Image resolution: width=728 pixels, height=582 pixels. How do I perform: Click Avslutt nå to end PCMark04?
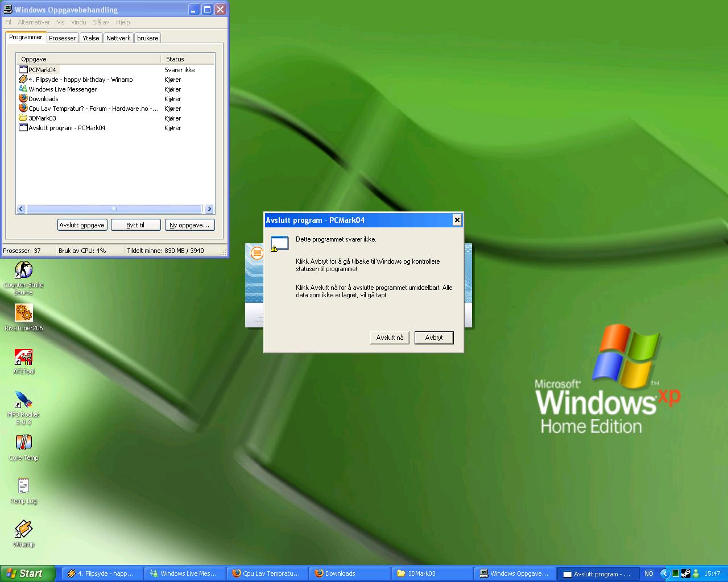click(x=390, y=338)
